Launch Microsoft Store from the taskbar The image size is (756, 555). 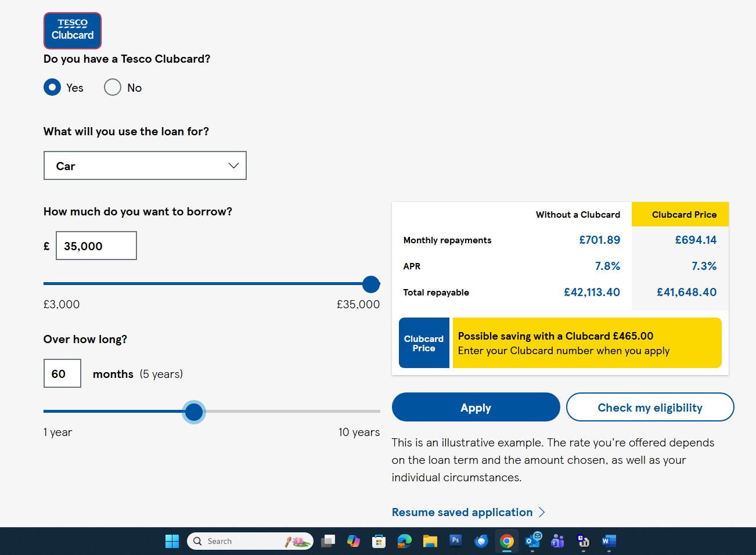(x=379, y=541)
